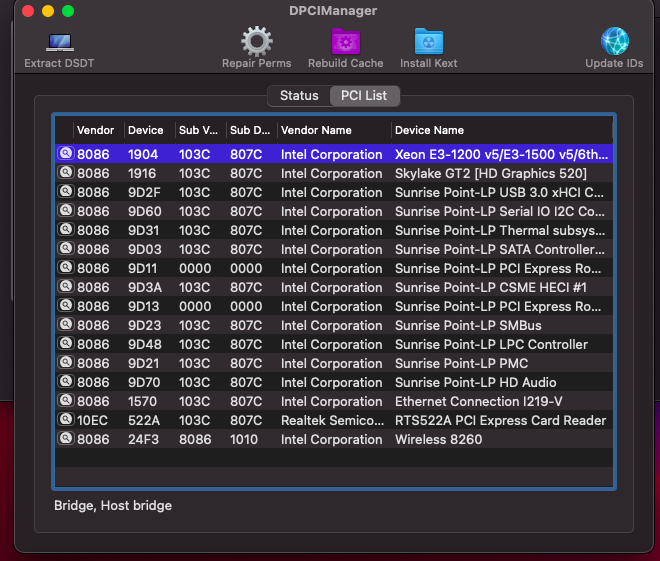The height and width of the screenshot is (561, 660).
Task: Click device ID 9D03 cell
Action: pyautogui.click(x=144, y=249)
